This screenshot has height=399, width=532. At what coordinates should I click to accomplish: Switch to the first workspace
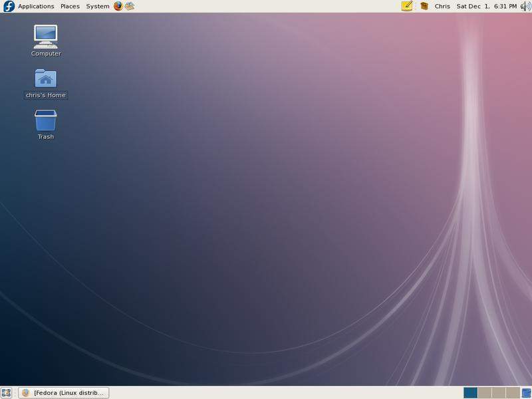[x=470, y=392]
